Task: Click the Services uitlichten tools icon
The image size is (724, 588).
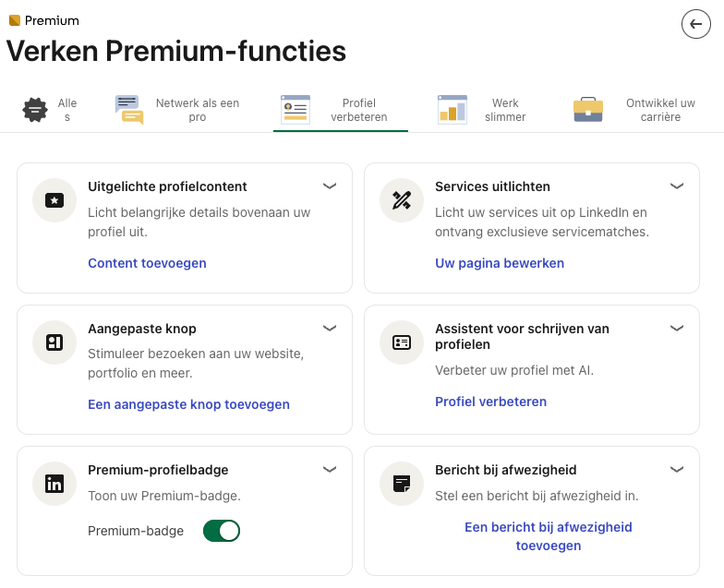Action: (x=402, y=200)
